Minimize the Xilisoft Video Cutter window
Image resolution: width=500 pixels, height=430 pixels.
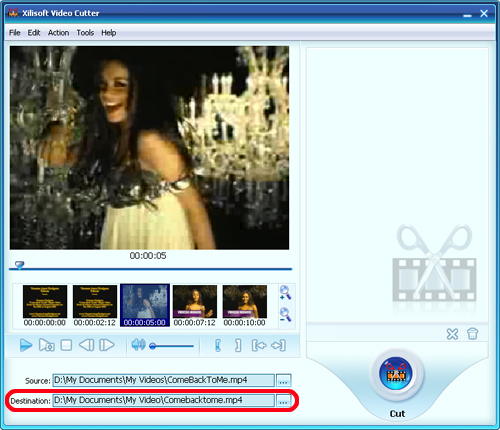pos(467,15)
